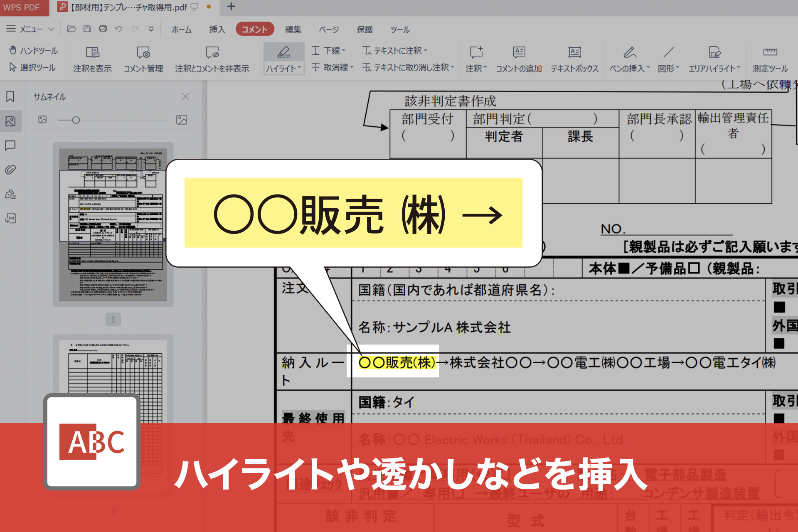Open the attachments panel via the paperclip icon
798x532 pixels.
click(10, 170)
